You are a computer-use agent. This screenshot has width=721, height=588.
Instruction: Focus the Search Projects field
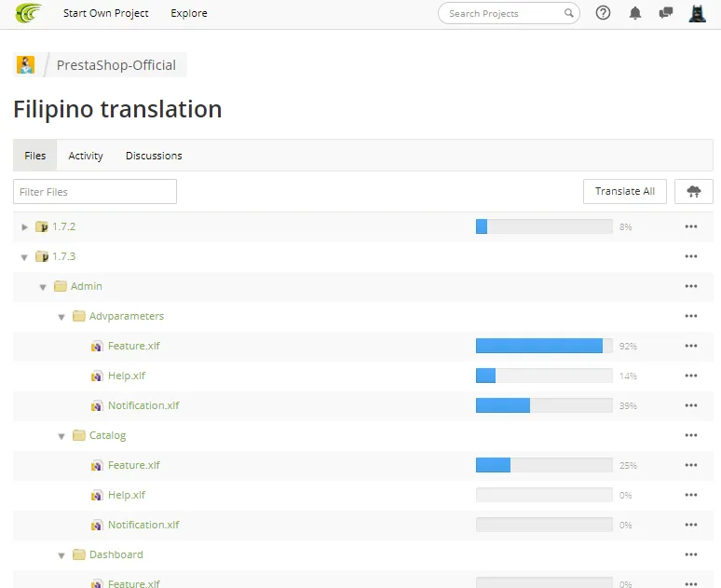click(x=509, y=13)
